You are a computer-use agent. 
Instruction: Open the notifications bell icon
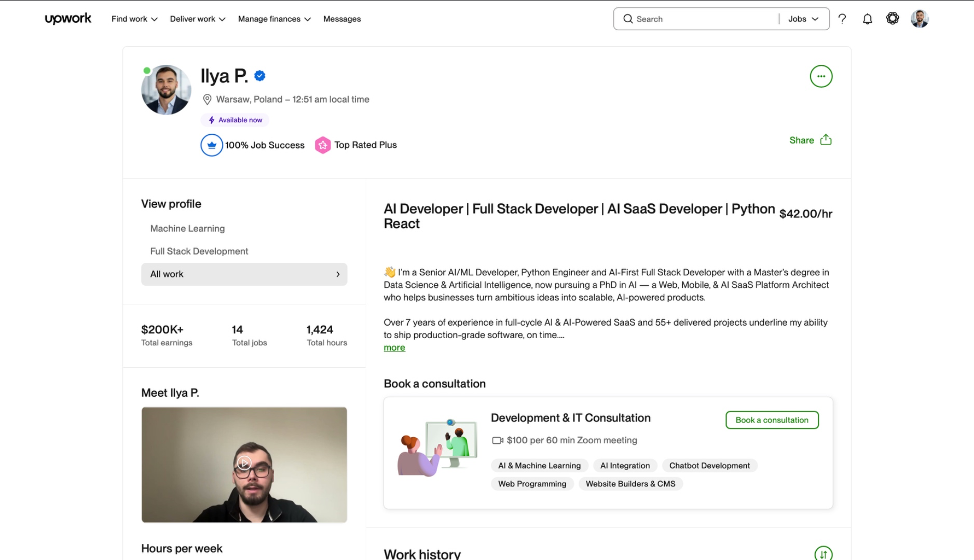point(867,19)
